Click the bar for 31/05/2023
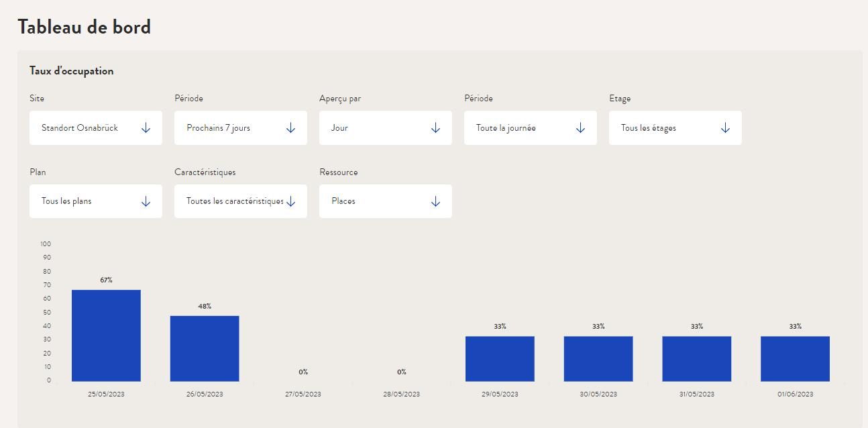 [x=697, y=358]
